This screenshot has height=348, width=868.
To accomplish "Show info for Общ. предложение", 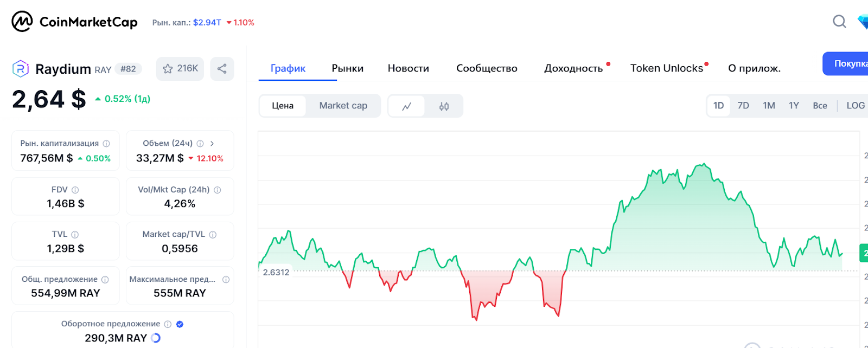I will click(x=105, y=280).
